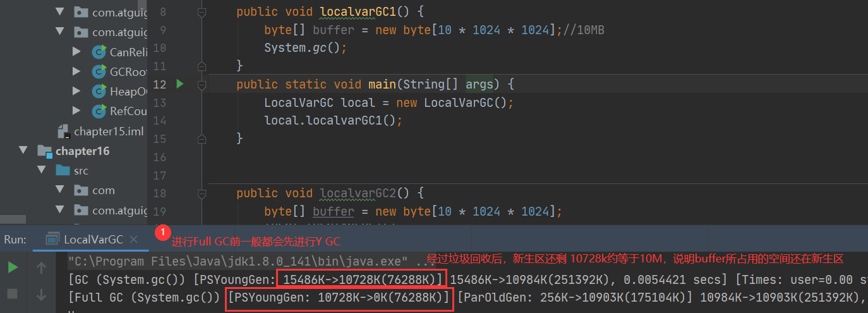The image size is (868, 313).
Task: Collapse the com package node
Action: pyautogui.click(x=60, y=190)
